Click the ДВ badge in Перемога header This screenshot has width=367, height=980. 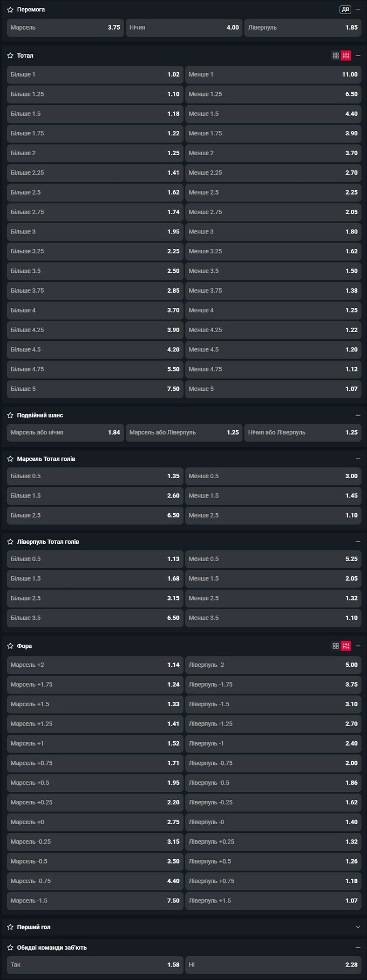(x=345, y=10)
